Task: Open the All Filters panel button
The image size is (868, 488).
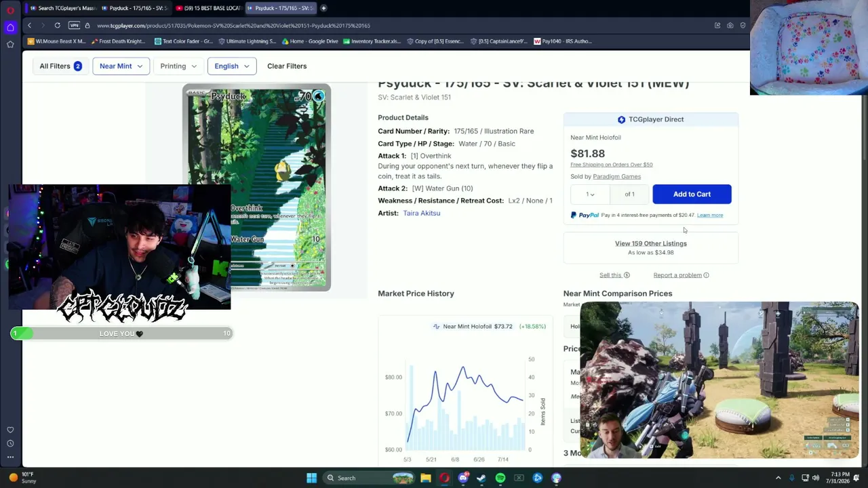Action: coord(60,66)
